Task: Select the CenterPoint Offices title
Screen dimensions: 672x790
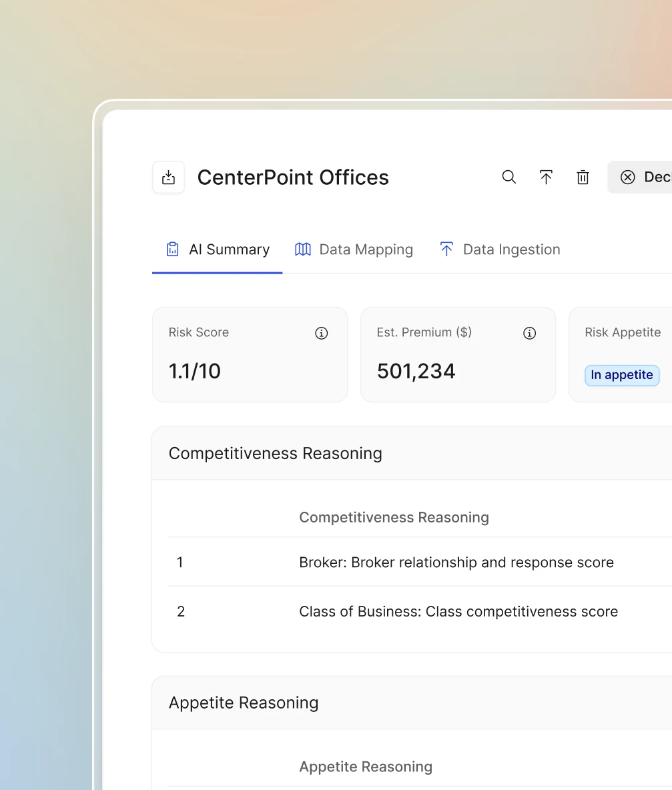Action: (293, 177)
